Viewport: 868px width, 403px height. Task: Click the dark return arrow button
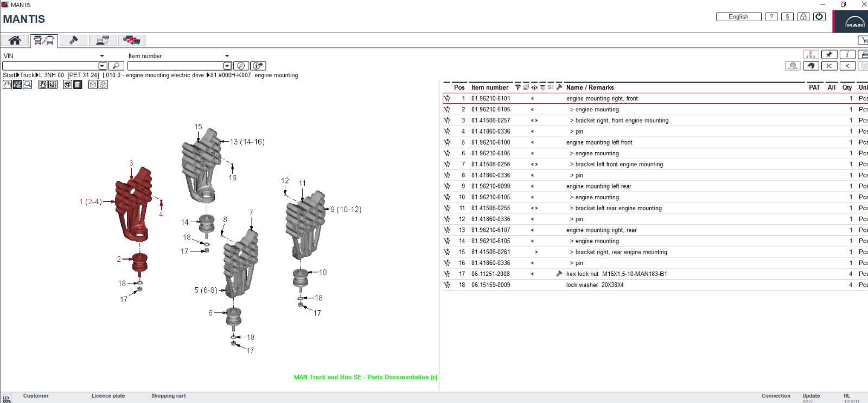click(x=811, y=66)
